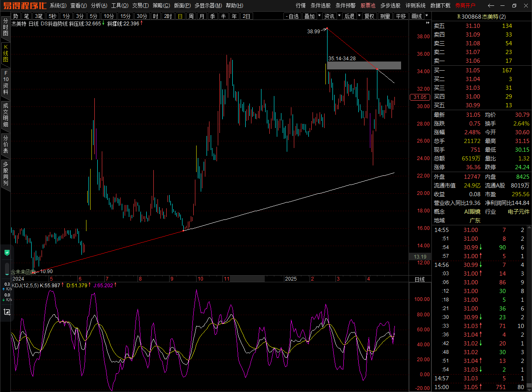Open the 交易(T) menu
The height and width of the screenshot is (392, 532).
(x=140, y=5)
